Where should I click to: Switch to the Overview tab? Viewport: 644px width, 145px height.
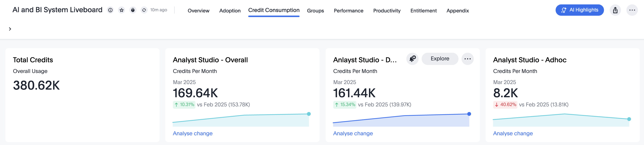click(x=199, y=11)
